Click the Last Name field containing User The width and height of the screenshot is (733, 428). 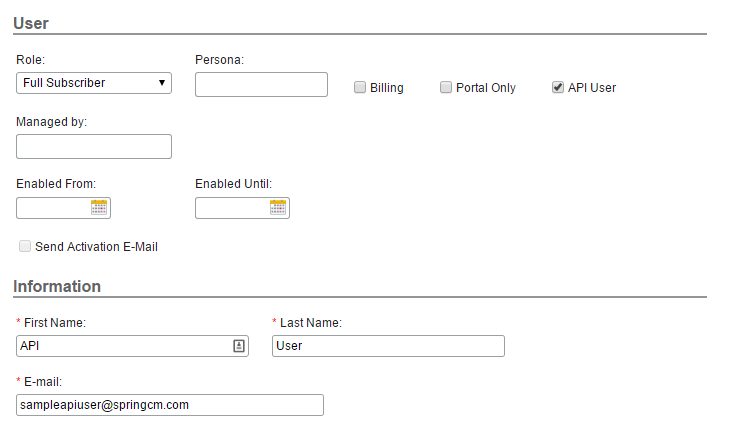tap(388, 346)
